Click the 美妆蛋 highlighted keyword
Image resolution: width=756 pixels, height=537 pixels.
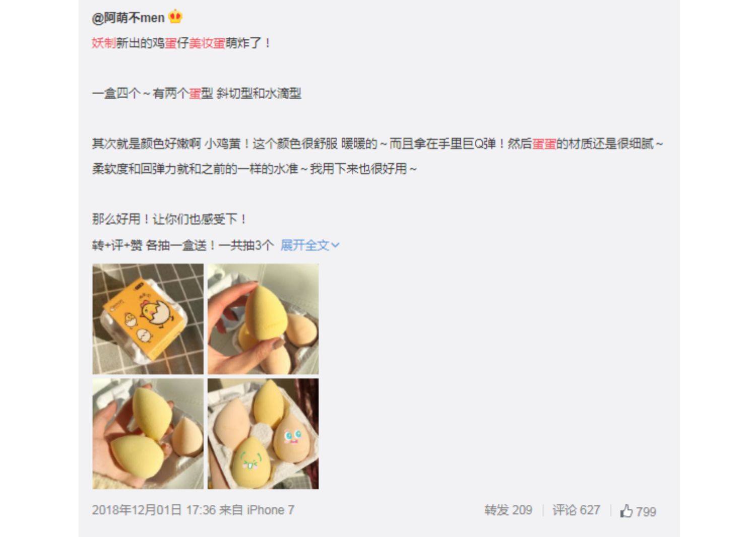tap(207, 43)
